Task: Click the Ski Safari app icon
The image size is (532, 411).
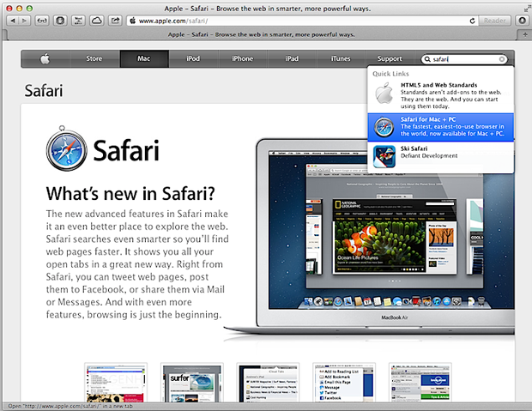Action: click(384, 156)
